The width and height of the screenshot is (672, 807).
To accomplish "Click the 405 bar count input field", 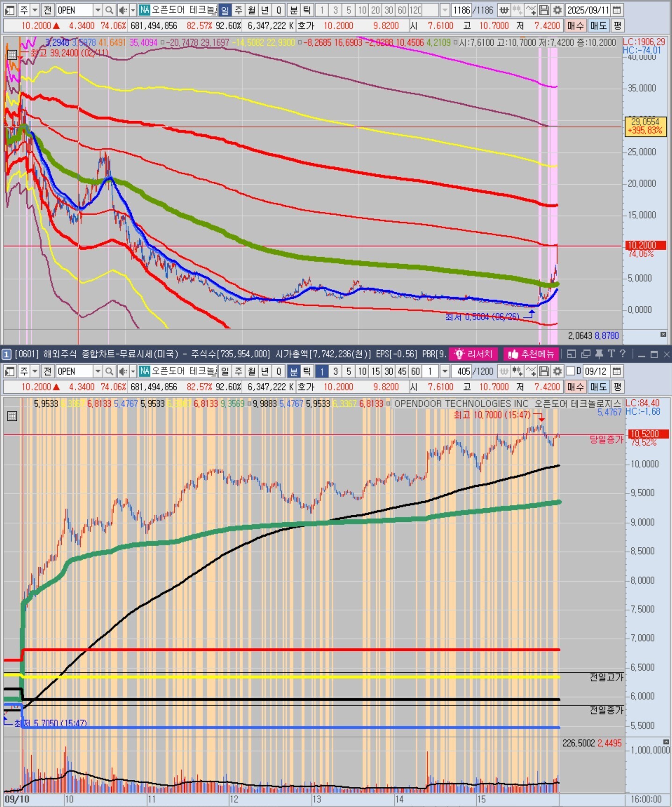I will [x=463, y=371].
